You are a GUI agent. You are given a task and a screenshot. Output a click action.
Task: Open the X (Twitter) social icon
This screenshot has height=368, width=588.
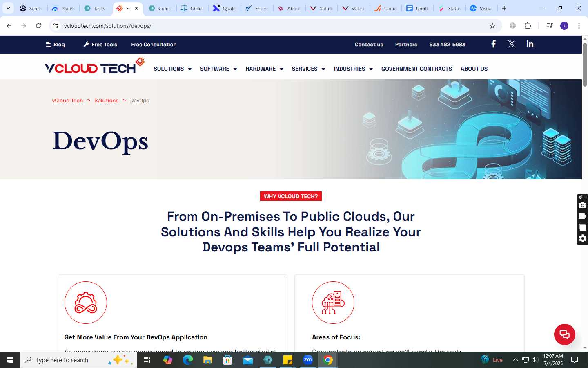tap(511, 44)
